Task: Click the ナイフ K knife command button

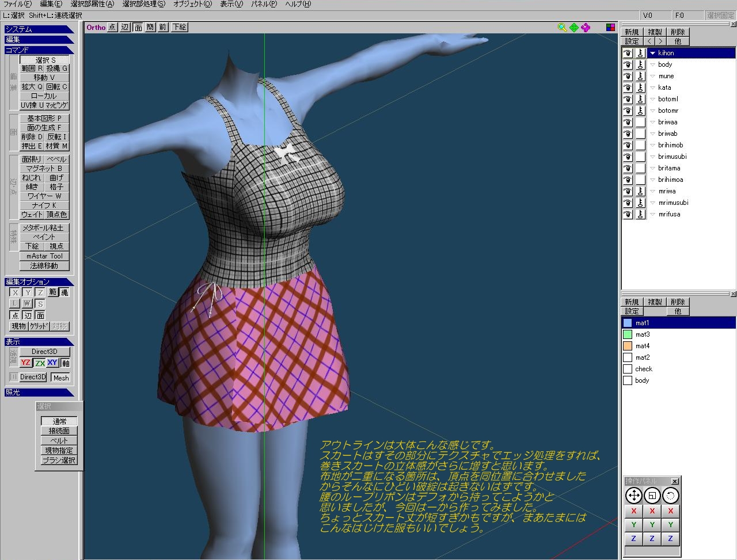Action: 44,205
